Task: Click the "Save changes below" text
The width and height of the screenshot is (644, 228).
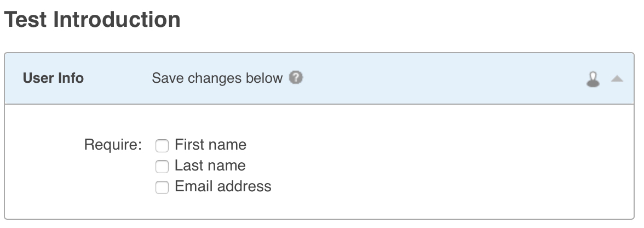Action: tap(217, 78)
